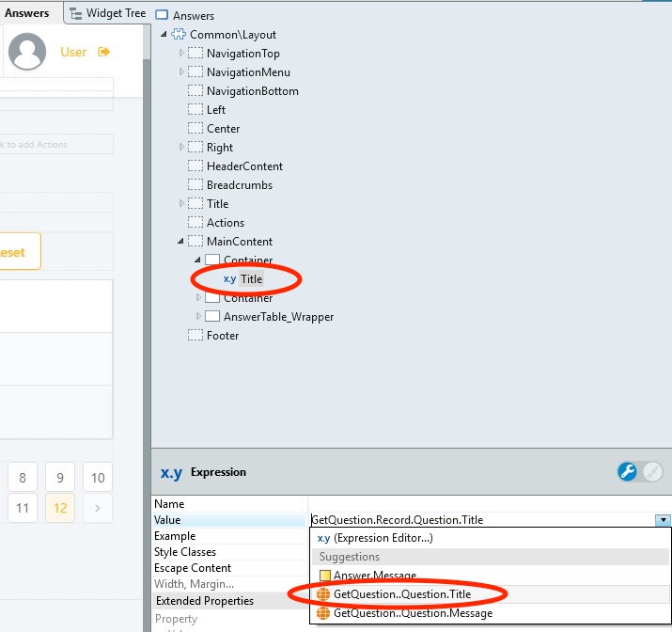
Task: Click the logout icon beside User
Action: 103,52
